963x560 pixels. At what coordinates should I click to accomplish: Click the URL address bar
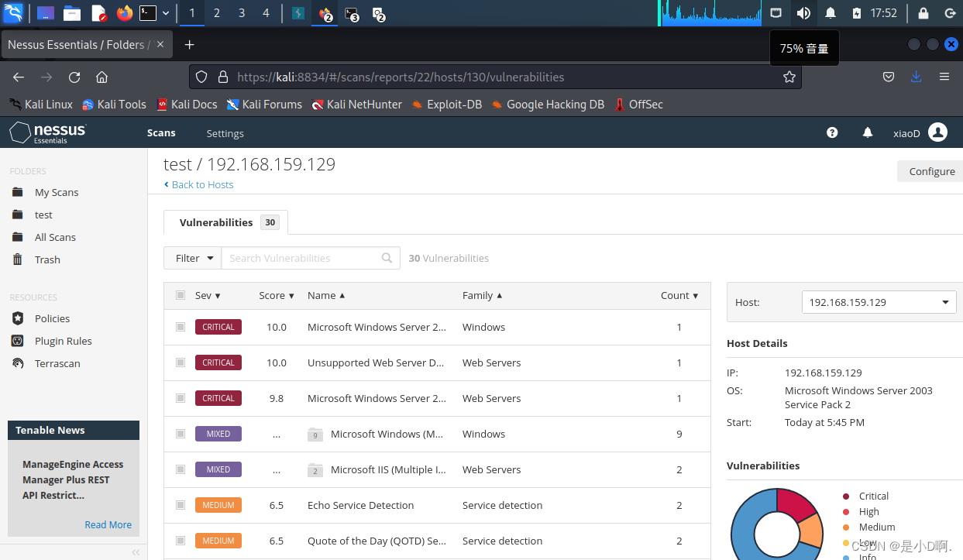point(496,77)
